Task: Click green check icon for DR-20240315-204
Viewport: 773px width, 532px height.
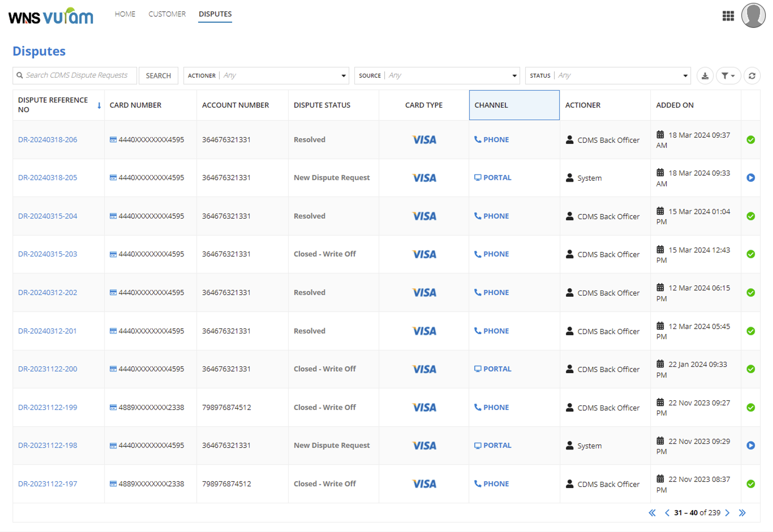Action: pyautogui.click(x=750, y=216)
